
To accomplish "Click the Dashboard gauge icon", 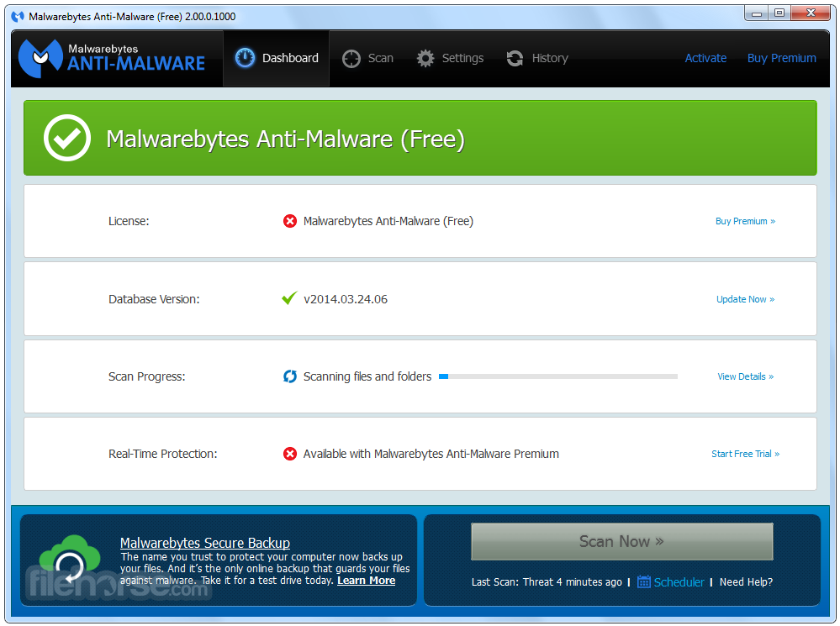I will click(246, 58).
